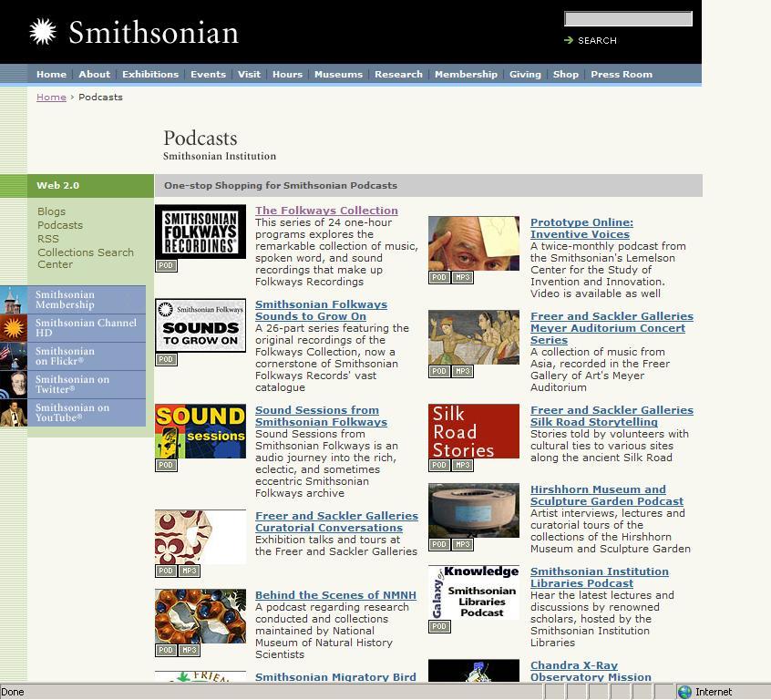Click the Sound Sessions thumbnail image
Viewport: 771px width, 700px height.
(200, 431)
